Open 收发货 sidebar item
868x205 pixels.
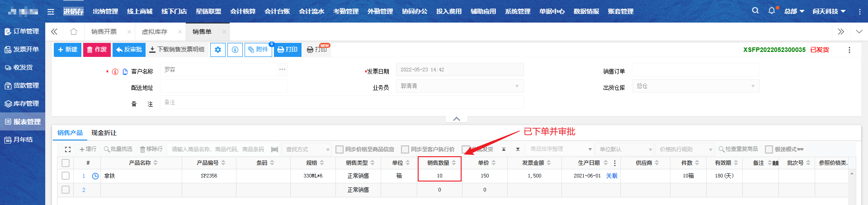19,67
